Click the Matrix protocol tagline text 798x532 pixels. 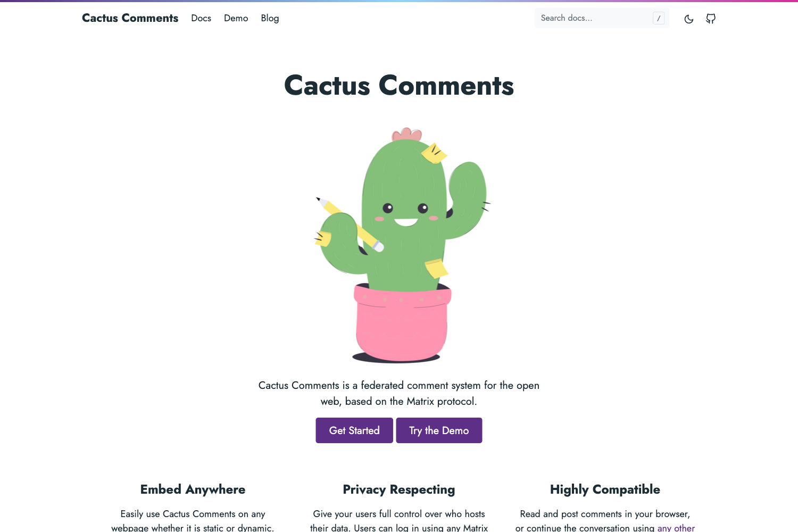[399, 393]
